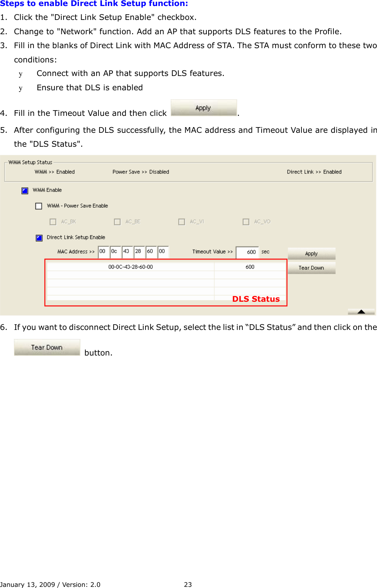The image size is (377, 588).
Task: Select 00-0C-43-28-60-00 row in DLS Status
Action: (x=166, y=267)
